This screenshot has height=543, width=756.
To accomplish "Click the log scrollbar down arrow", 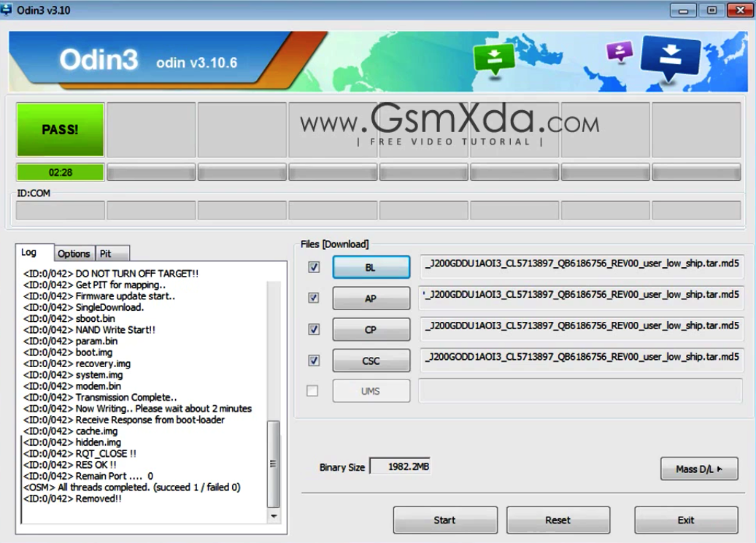I will tap(274, 516).
